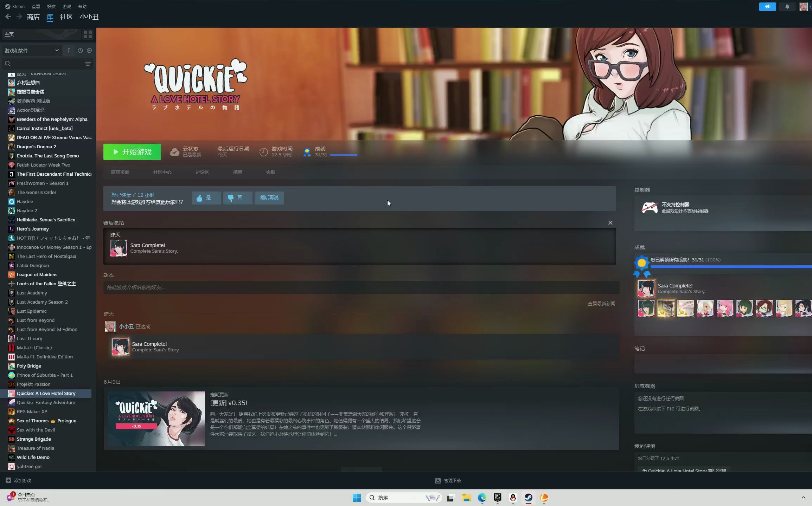Show hidden system tray icons chevron
This screenshot has height=506, width=812.
tap(803, 498)
